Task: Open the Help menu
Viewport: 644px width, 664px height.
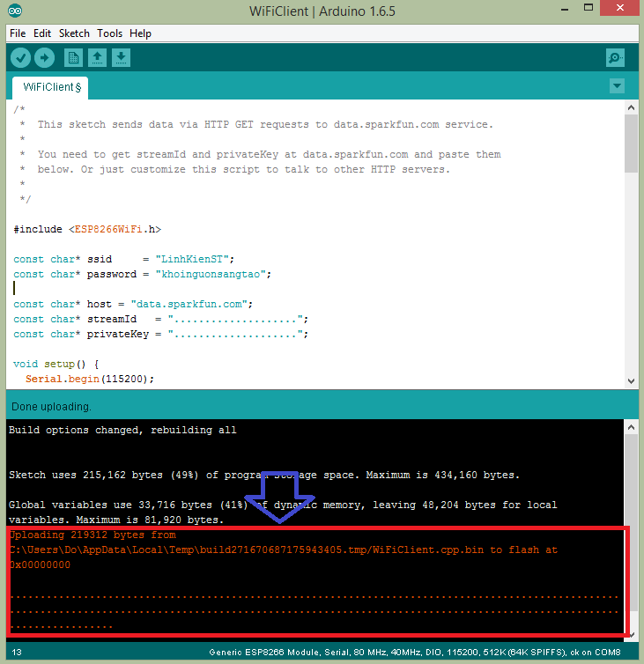Action: [x=140, y=33]
